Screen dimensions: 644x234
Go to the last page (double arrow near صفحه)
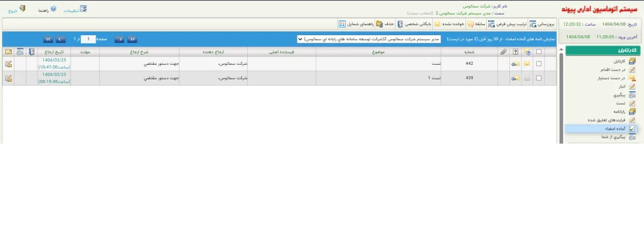(x=132, y=39)
